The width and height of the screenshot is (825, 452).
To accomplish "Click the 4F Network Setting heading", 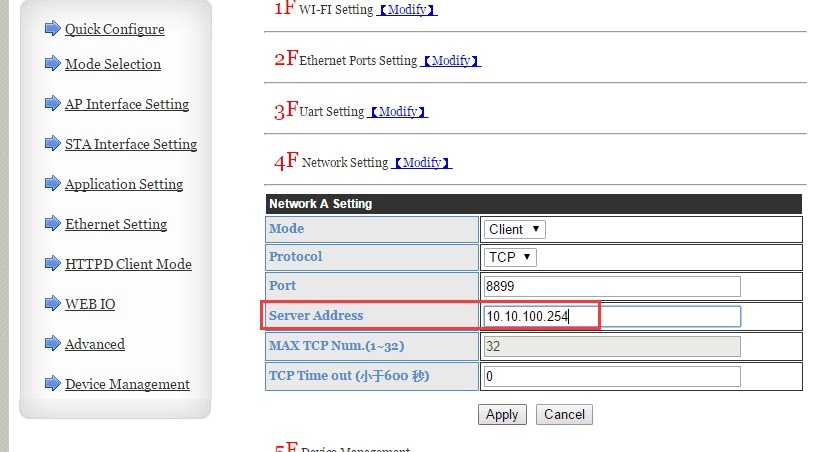I will point(331,162).
